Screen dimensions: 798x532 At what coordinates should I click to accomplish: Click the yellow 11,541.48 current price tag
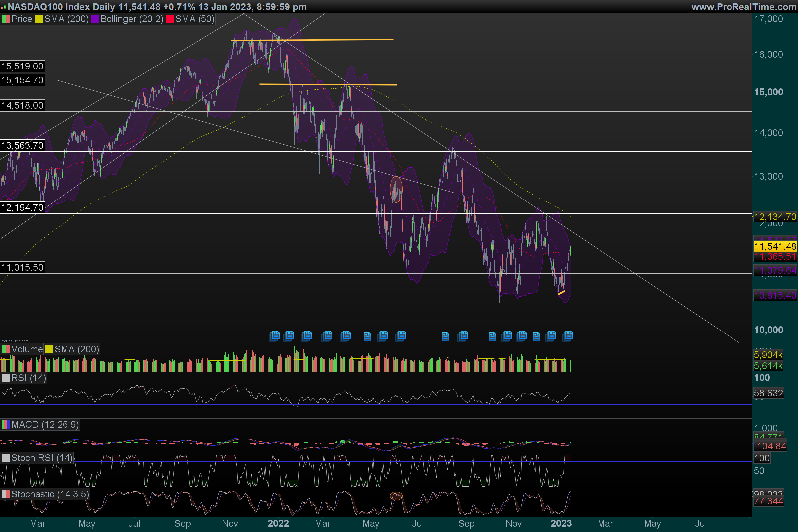[x=775, y=246]
